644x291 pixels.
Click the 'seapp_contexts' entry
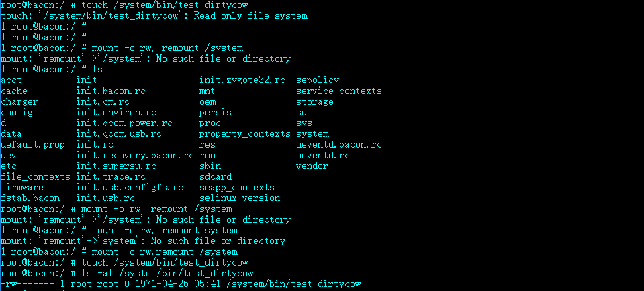pyautogui.click(x=237, y=188)
